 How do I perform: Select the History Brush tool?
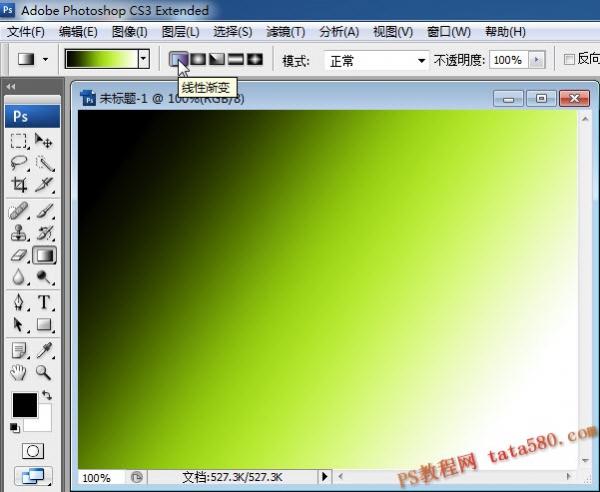[x=44, y=233]
